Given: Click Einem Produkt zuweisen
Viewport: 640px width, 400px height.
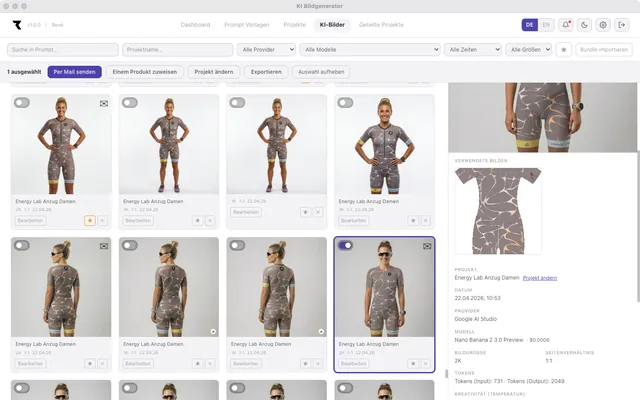Looking at the screenshot, I should (x=144, y=72).
